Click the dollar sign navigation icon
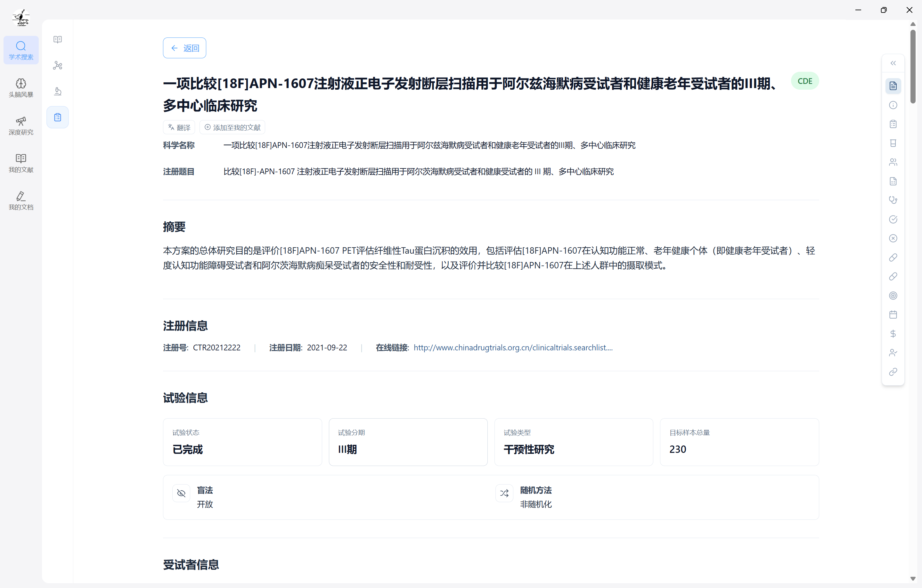The height and width of the screenshot is (588, 922). (893, 334)
